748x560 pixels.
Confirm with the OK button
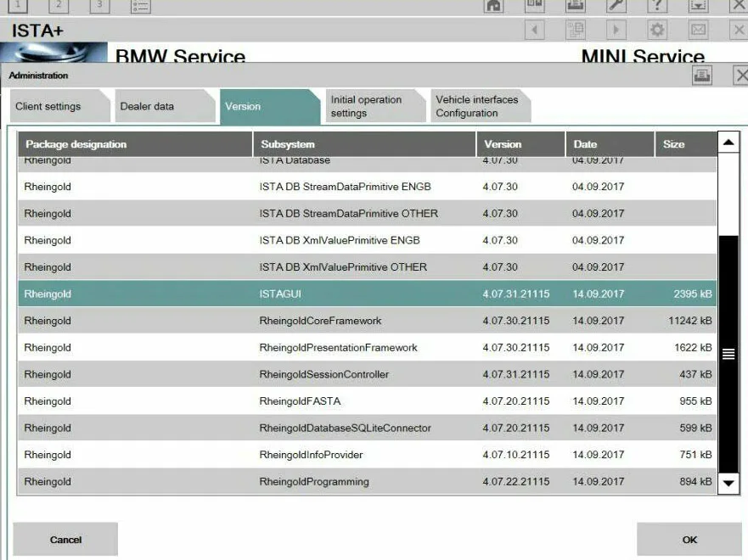click(x=689, y=540)
